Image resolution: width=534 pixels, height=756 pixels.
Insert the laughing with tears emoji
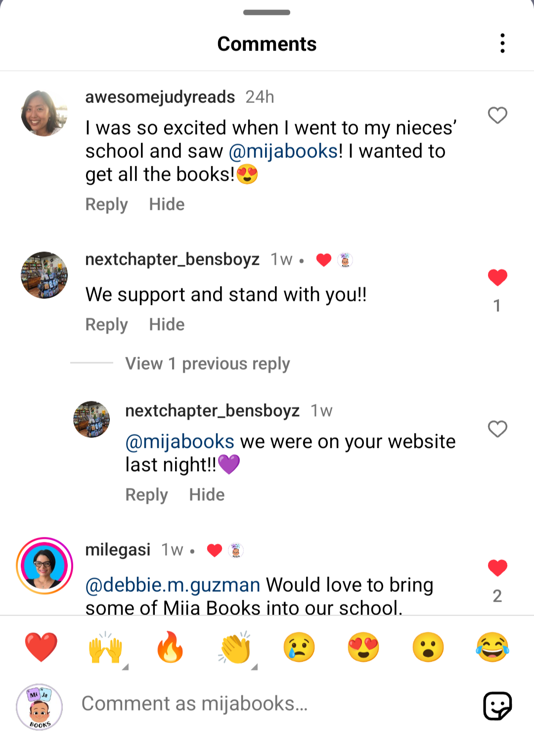492,647
